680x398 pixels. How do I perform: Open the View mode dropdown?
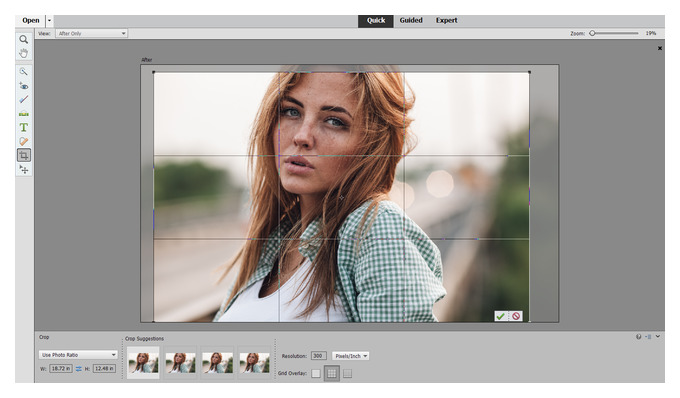click(x=92, y=33)
